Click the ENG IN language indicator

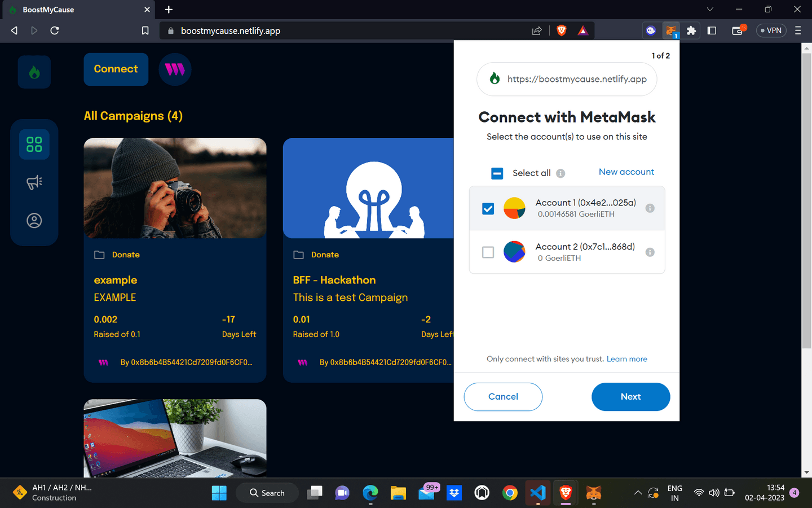click(675, 493)
